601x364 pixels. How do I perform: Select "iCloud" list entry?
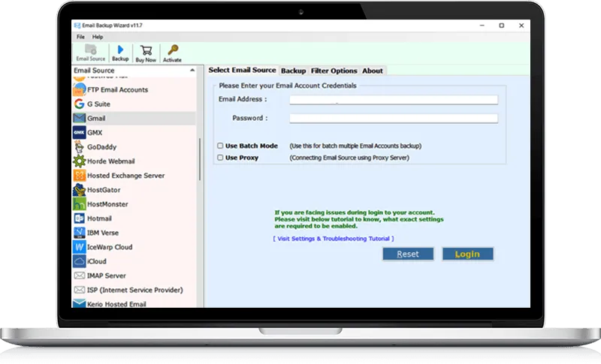pyautogui.click(x=134, y=261)
